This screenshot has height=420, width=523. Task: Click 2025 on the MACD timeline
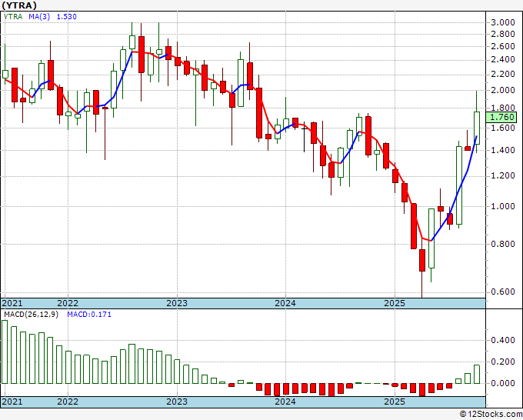[395, 402]
